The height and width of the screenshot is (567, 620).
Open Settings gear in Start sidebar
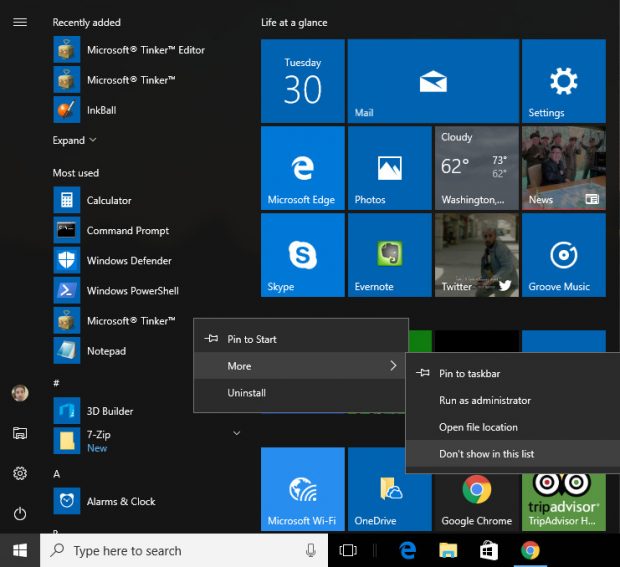[x=20, y=473]
